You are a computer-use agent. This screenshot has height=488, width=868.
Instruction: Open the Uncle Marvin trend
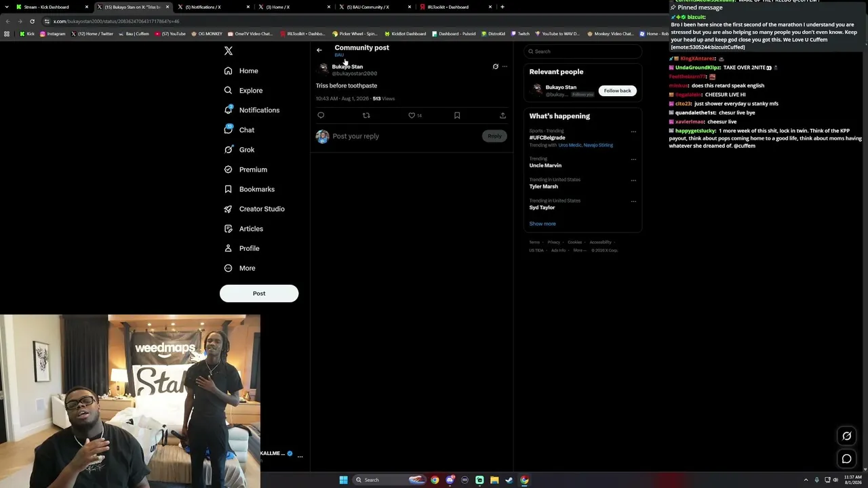click(545, 165)
